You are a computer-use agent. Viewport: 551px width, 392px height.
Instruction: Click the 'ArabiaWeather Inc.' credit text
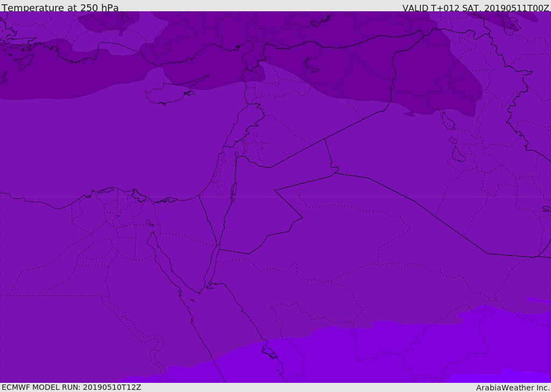513,388
